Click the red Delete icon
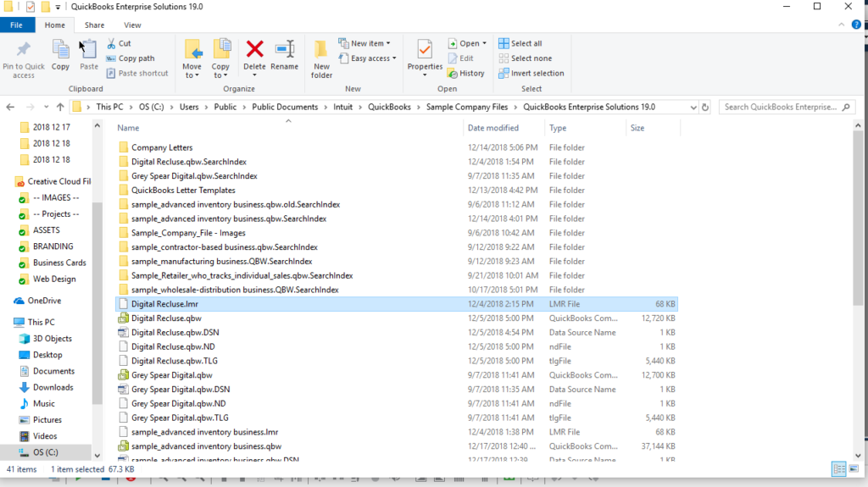 [x=254, y=49]
